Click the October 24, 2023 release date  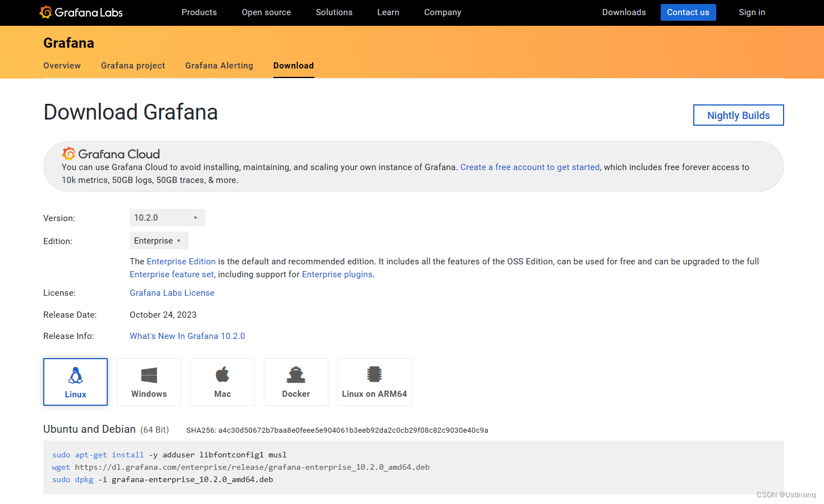163,315
